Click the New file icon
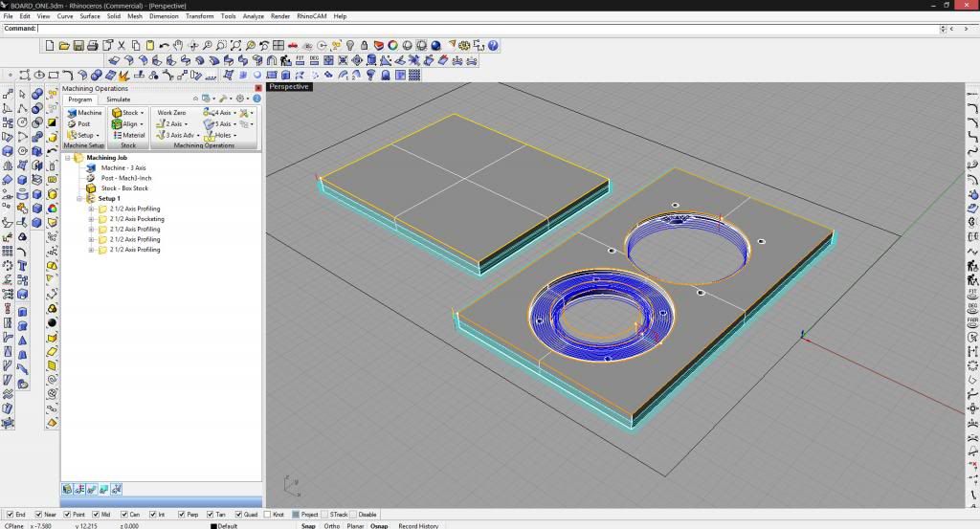980x529 pixels. coord(50,46)
